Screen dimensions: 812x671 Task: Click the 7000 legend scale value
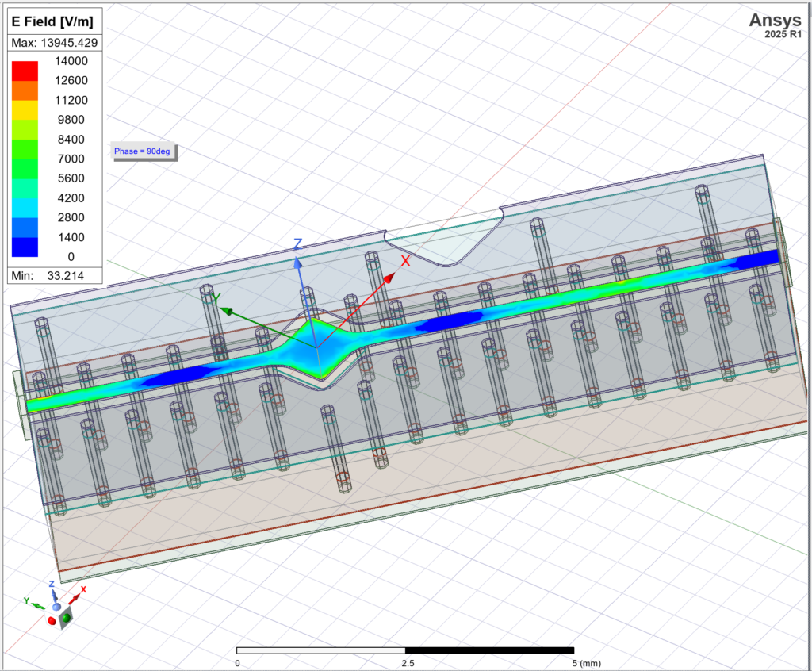(71, 159)
